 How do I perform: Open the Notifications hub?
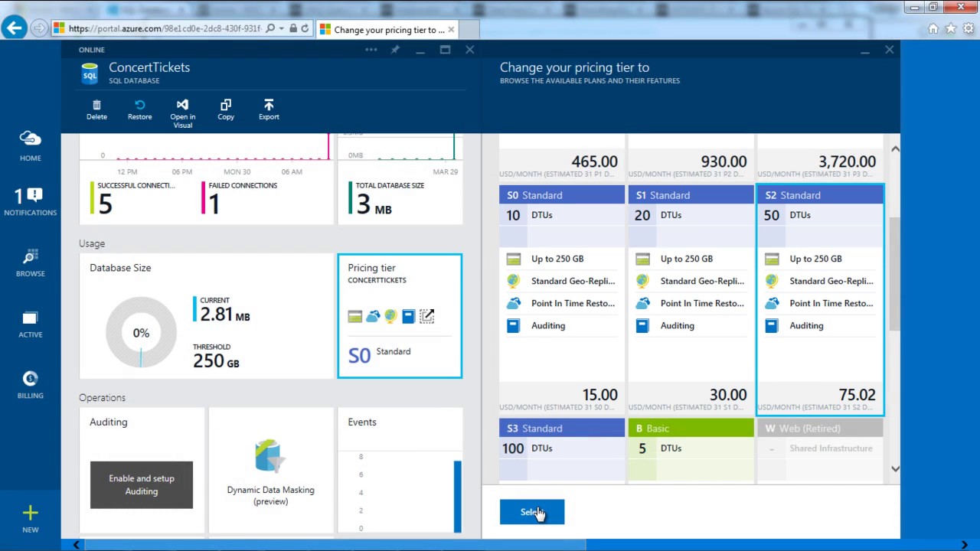[31, 203]
